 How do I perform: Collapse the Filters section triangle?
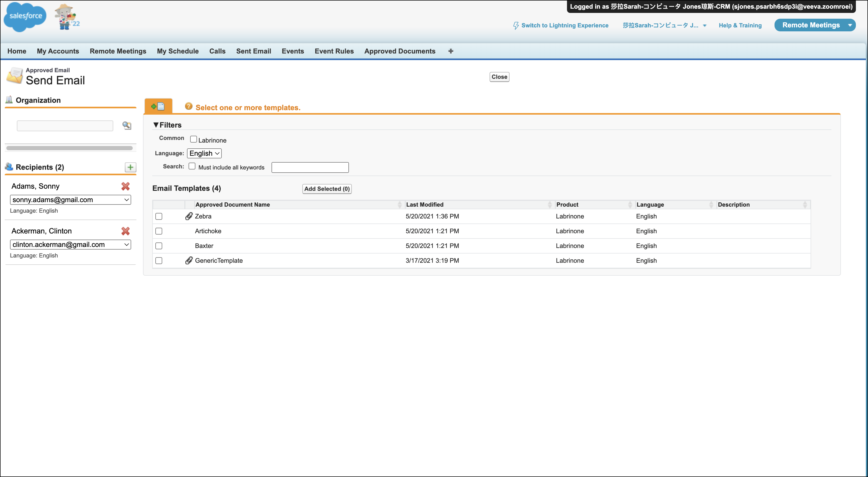[156, 125]
